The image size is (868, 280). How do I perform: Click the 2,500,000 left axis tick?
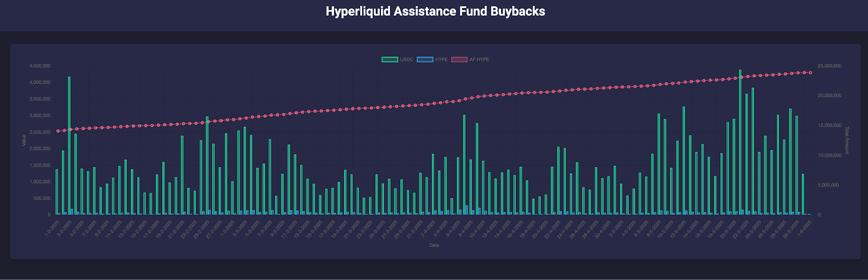click(40, 132)
